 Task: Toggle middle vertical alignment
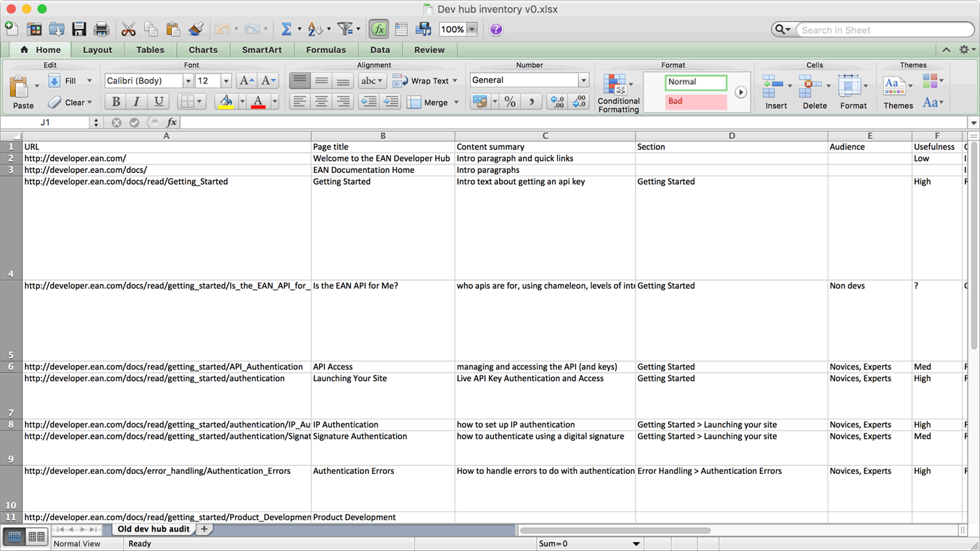pyautogui.click(x=321, y=80)
